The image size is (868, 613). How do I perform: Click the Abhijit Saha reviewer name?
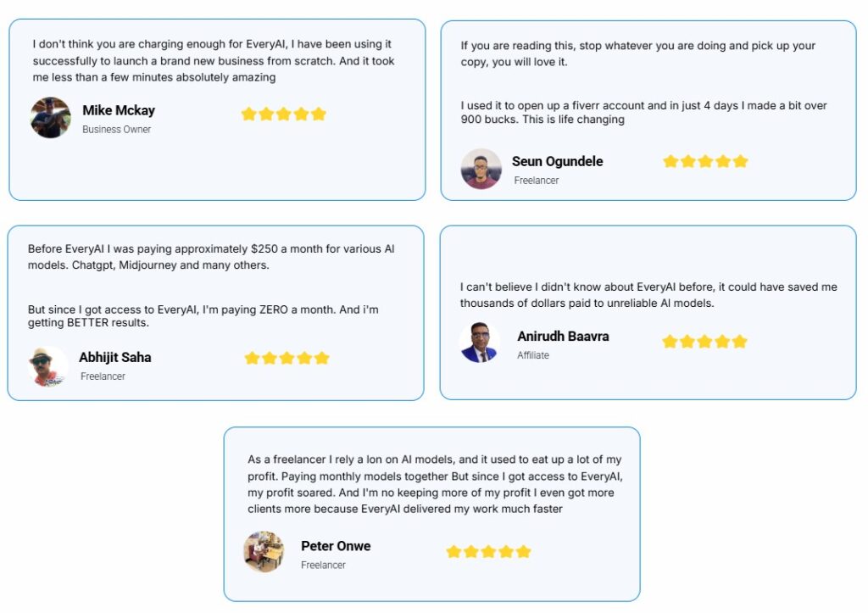[115, 357]
